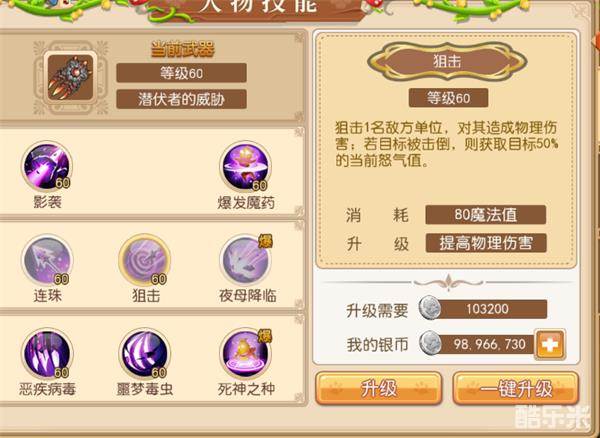This screenshot has height=438, width=600.
Task: Click the 一键升级 button
Action: (x=516, y=389)
